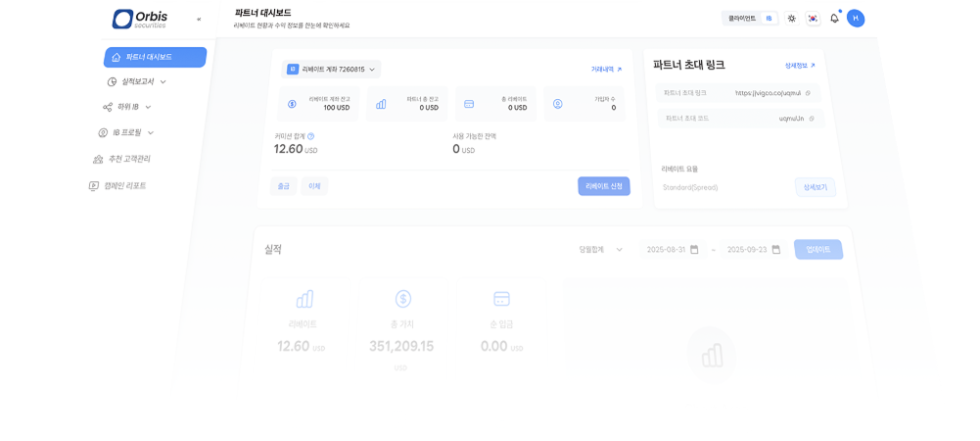
Task: Switch to IB mode in the toggle
Action: (x=769, y=19)
